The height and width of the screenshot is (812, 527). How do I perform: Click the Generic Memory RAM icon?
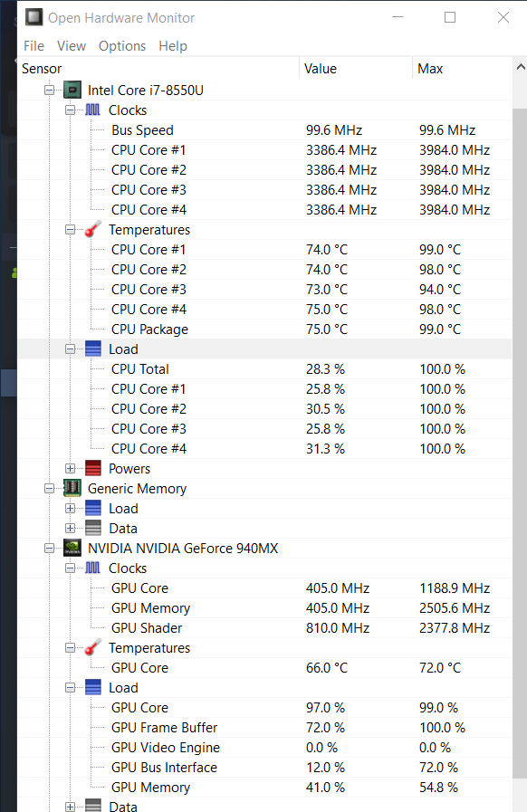click(x=72, y=488)
